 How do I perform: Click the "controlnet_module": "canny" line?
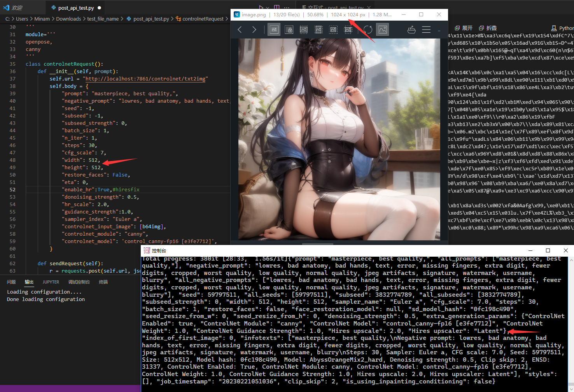105,234
